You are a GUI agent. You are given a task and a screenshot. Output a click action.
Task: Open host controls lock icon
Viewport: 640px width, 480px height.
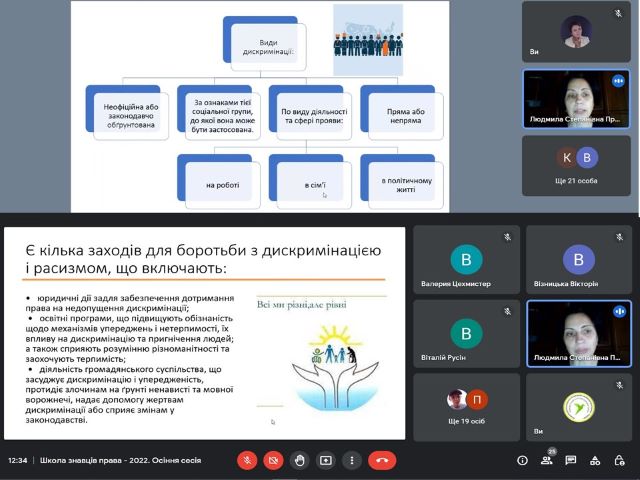tap(619, 460)
